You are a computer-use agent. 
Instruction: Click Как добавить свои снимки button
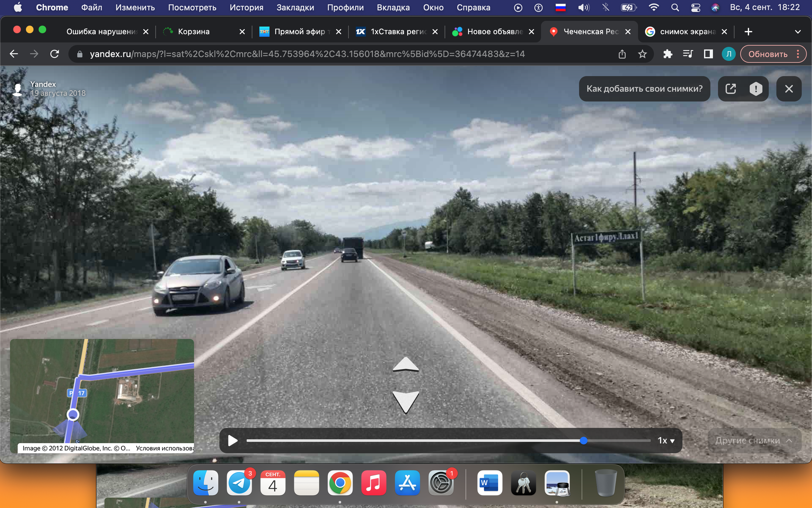(x=644, y=89)
